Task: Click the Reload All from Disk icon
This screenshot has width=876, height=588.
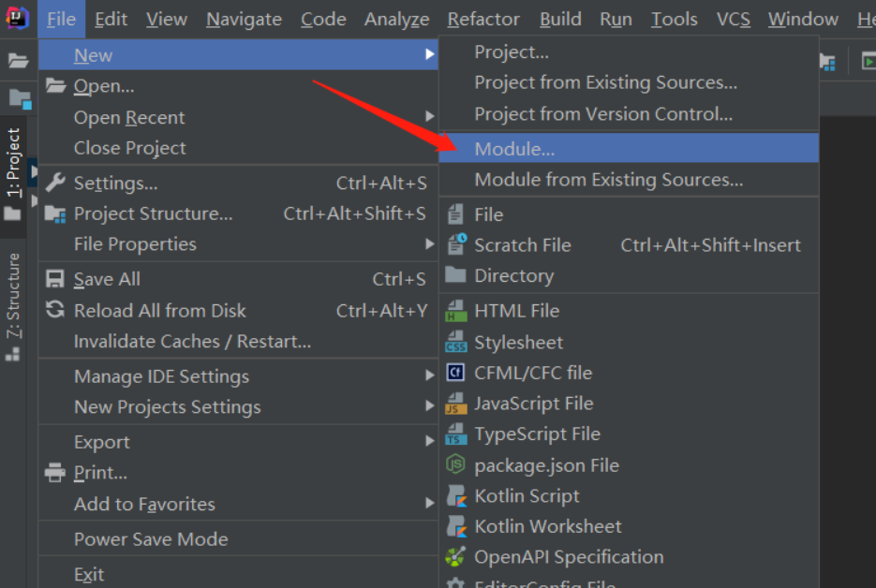Action: click(x=54, y=309)
